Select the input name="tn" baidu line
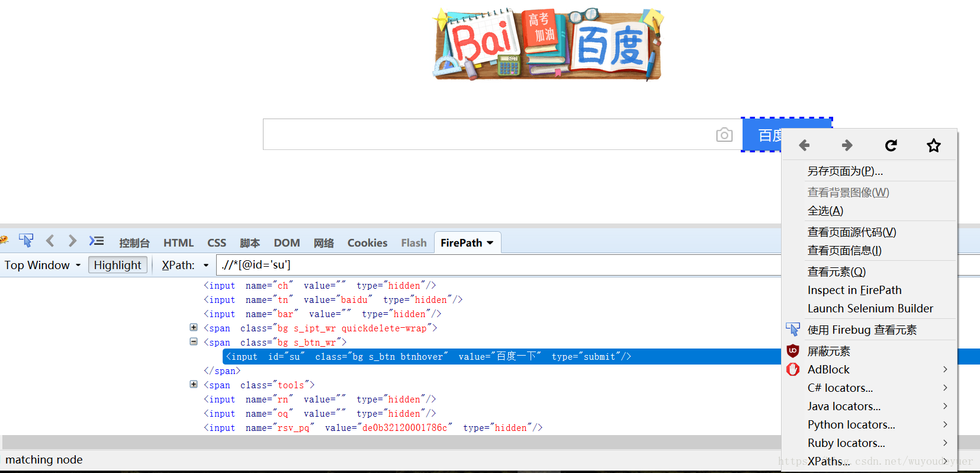The width and height of the screenshot is (980, 473). pyautogui.click(x=333, y=300)
